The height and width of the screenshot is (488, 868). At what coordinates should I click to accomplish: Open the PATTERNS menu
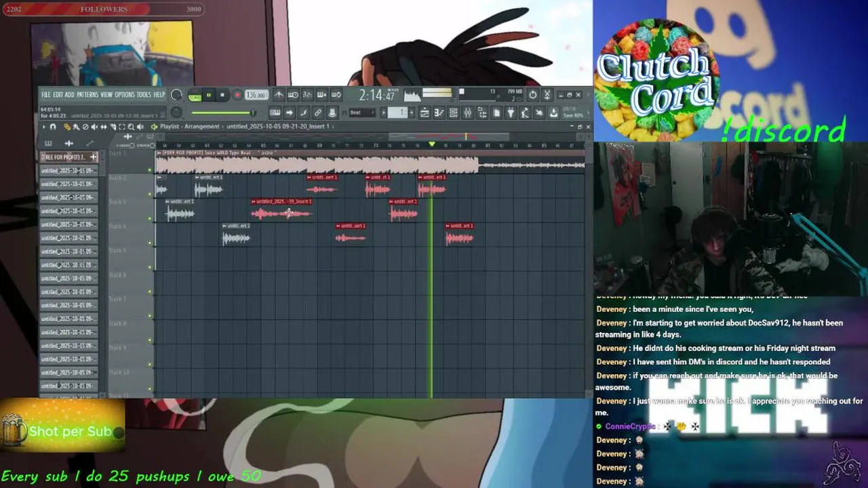pyautogui.click(x=87, y=95)
